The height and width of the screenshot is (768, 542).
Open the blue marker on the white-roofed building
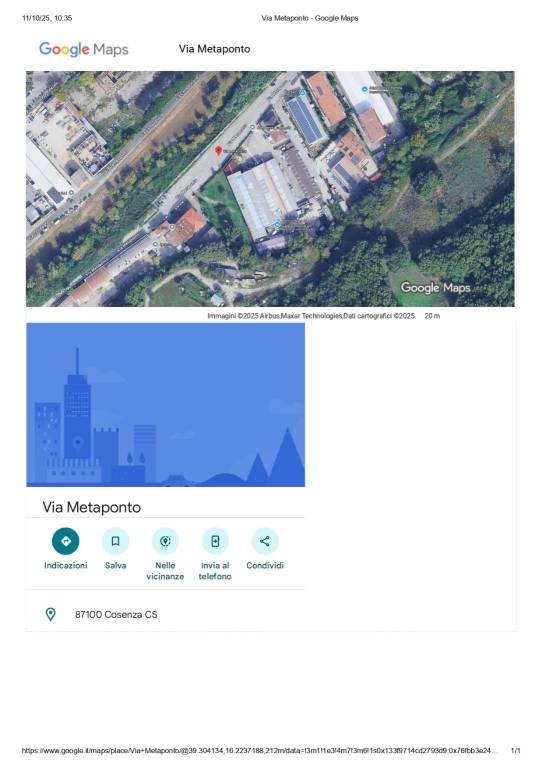click(x=364, y=89)
